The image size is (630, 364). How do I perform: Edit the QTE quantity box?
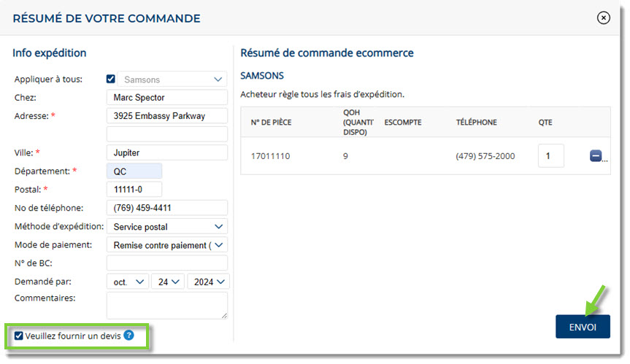pos(551,155)
